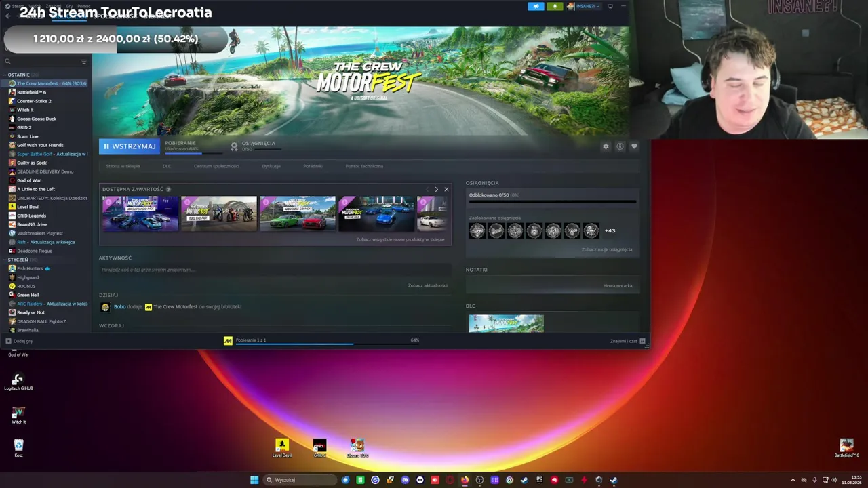This screenshot has width=868, height=488.
Task: Open Logitech G HUB desktop icon
Action: [x=18, y=382]
